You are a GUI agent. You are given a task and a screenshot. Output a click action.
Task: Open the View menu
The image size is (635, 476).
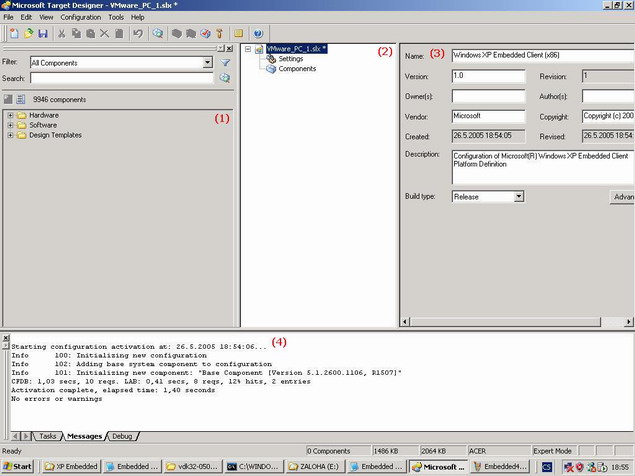point(46,17)
